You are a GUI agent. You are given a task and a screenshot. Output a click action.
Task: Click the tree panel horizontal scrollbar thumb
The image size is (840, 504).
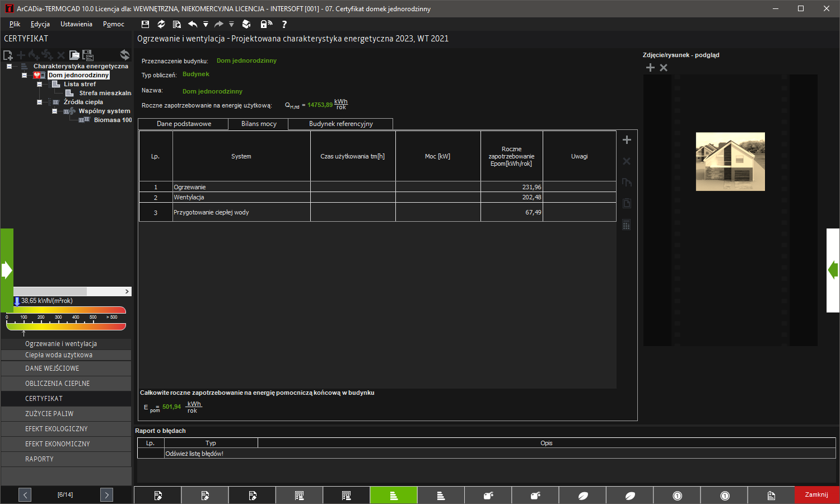tap(50, 291)
